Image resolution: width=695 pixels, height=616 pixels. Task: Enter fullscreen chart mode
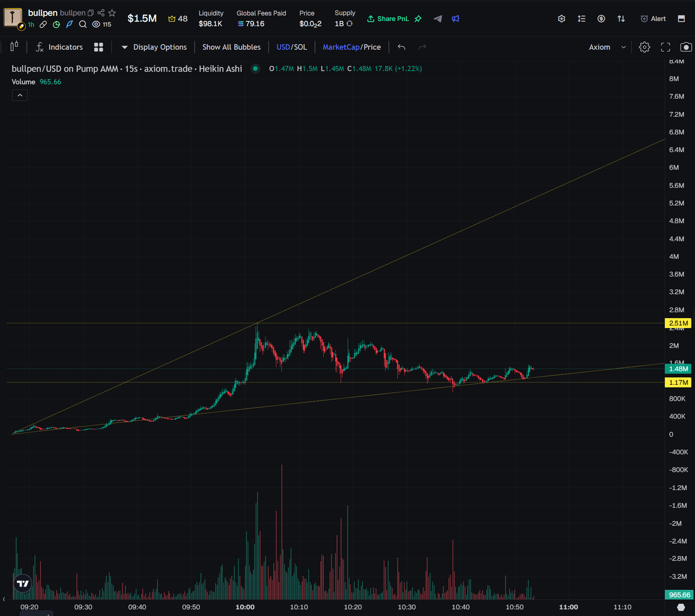[665, 47]
